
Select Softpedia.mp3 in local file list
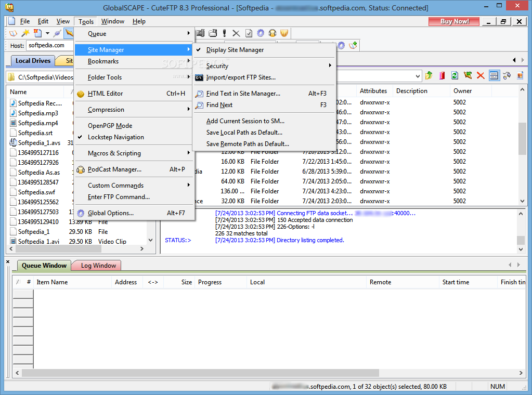tap(38, 113)
